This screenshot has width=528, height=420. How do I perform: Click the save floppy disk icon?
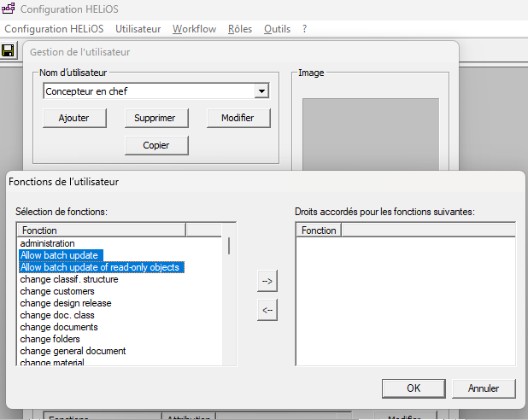(x=8, y=50)
